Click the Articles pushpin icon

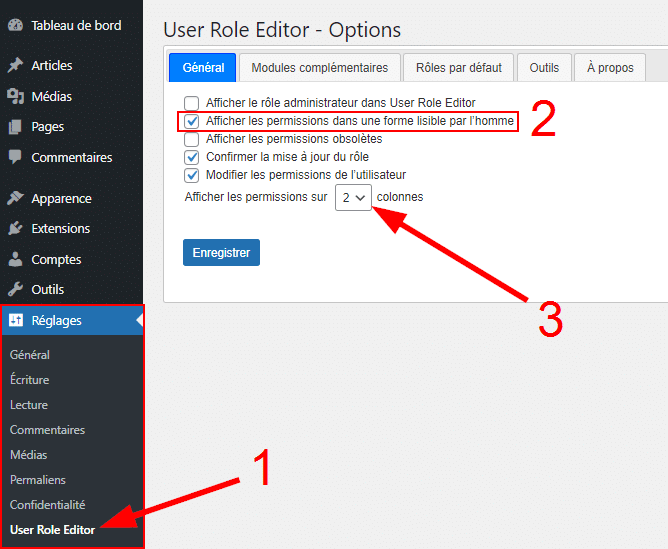pos(15,65)
